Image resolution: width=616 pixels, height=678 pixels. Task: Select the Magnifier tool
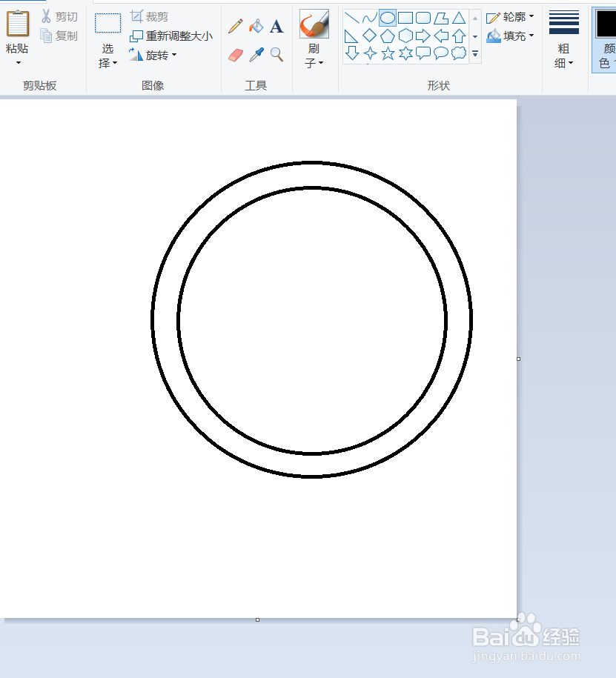(x=276, y=55)
